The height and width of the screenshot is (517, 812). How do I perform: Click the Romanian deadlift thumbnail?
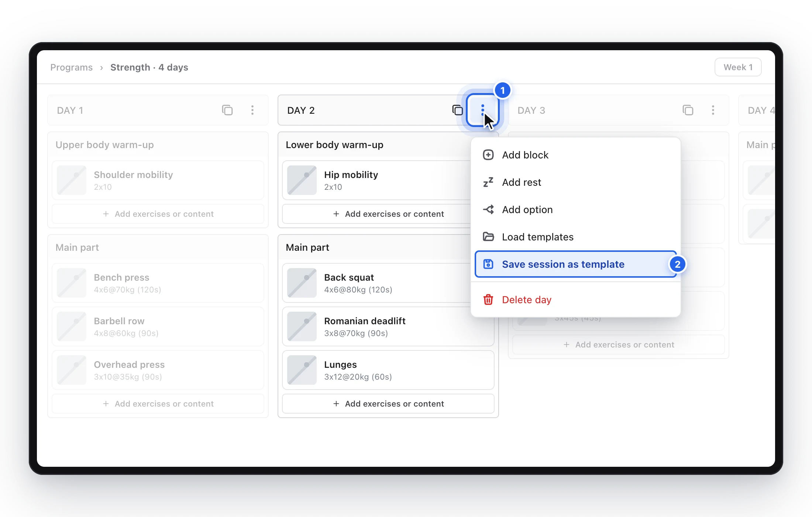click(302, 326)
